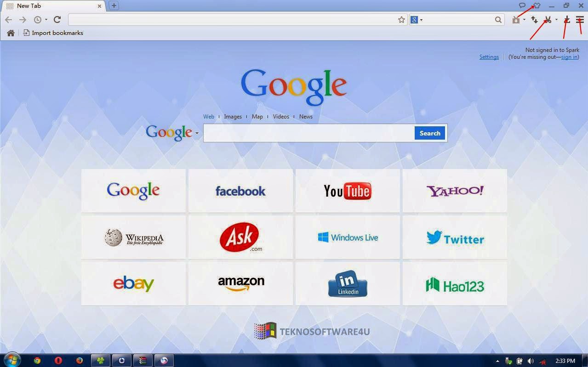Select the News search category
Image resolution: width=588 pixels, height=367 pixels.
(x=306, y=117)
